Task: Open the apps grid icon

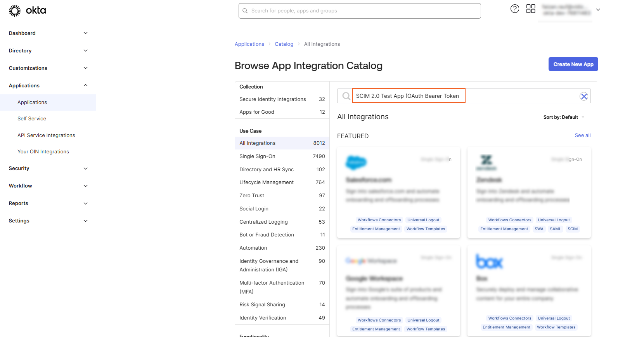Action: 530,9
